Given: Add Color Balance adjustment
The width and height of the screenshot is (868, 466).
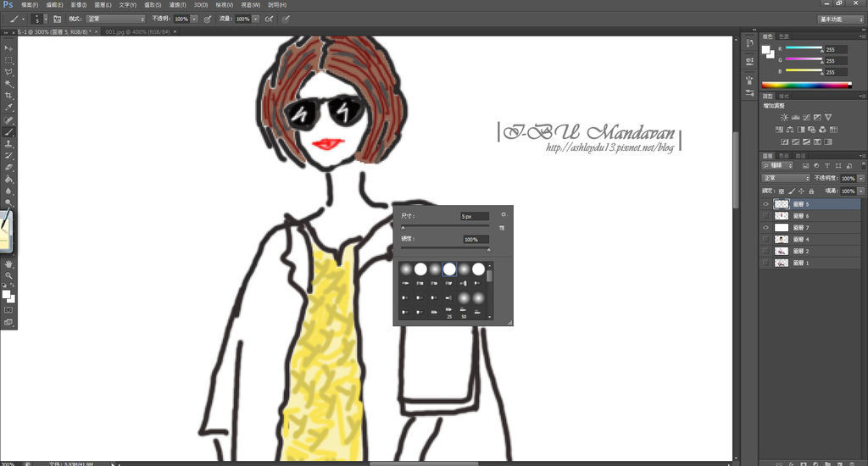Looking at the screenshot, I should 790,130.
